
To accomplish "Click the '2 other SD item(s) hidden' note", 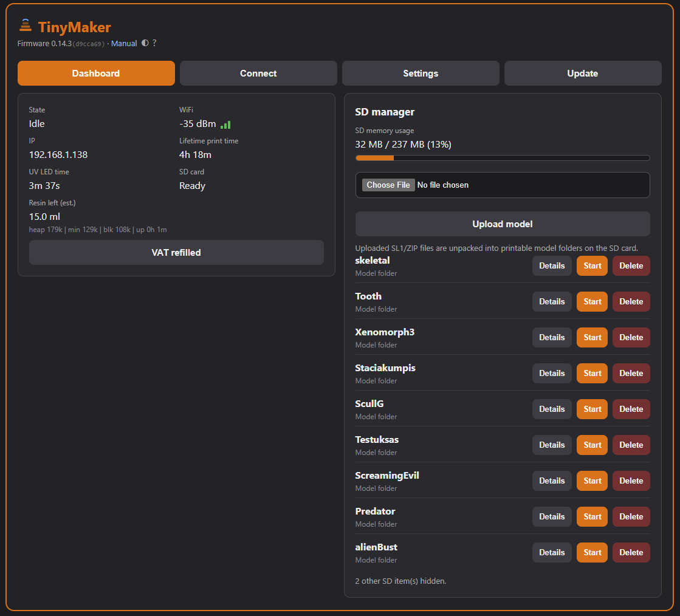I will click(400, 581).
